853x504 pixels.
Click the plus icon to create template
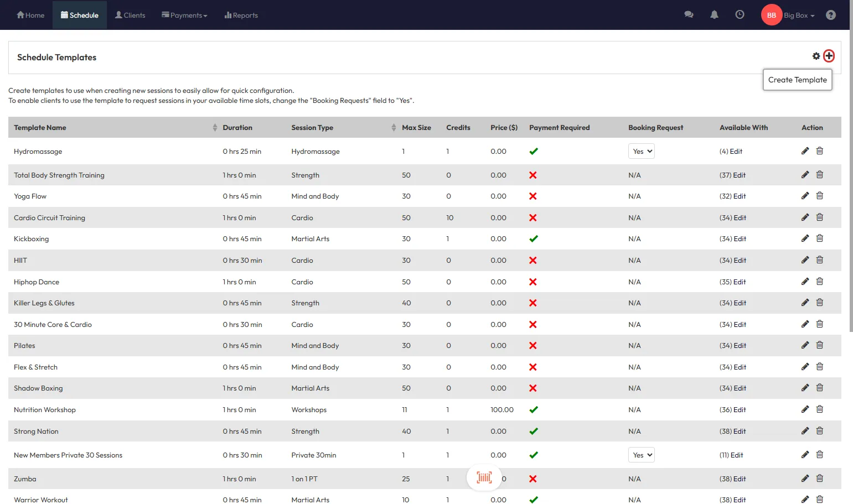pyautogui.click(x=829, y=56)
